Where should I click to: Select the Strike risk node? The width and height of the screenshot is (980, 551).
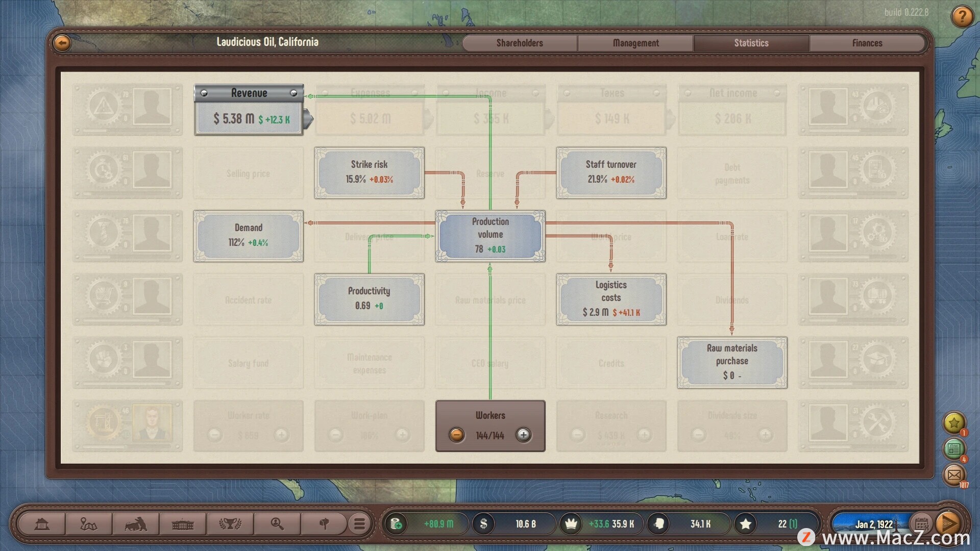coord(369,172)
